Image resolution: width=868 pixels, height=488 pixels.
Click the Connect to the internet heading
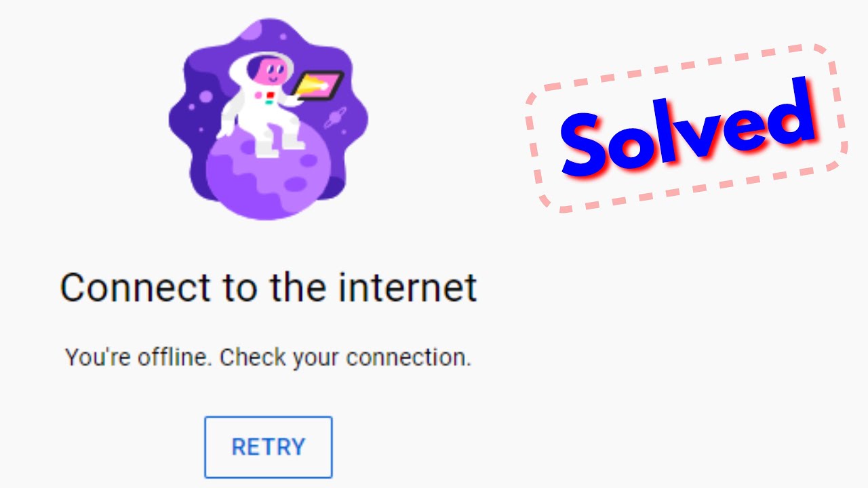click(x=269, y=289)
